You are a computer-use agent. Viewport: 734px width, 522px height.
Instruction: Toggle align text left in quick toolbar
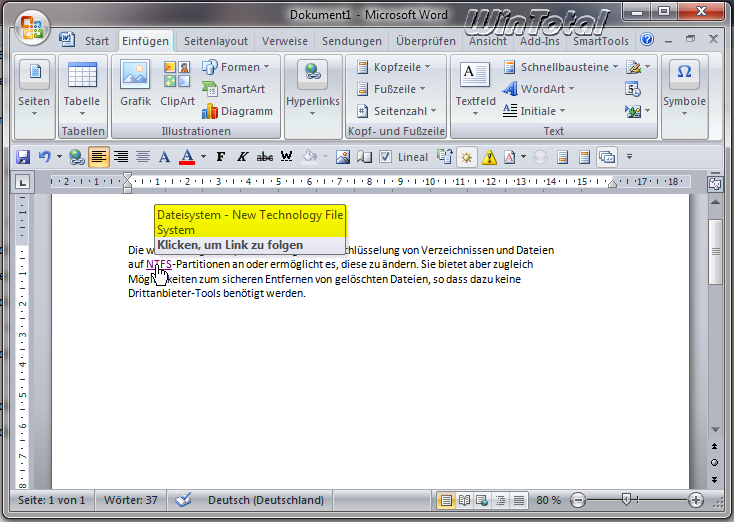pos(98,157)
